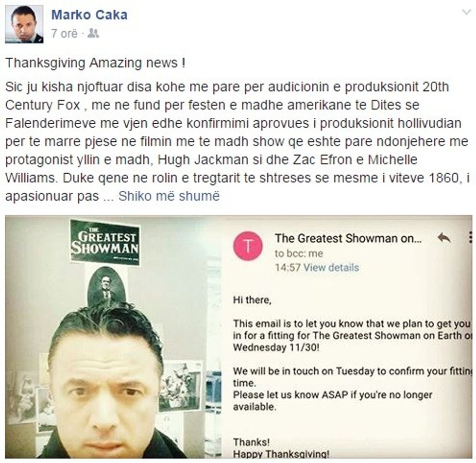Click 'View details' in the email
Image resolution: width=476 pixels, height=463 pixels.
pyautogui.click(x=331, y=267)
